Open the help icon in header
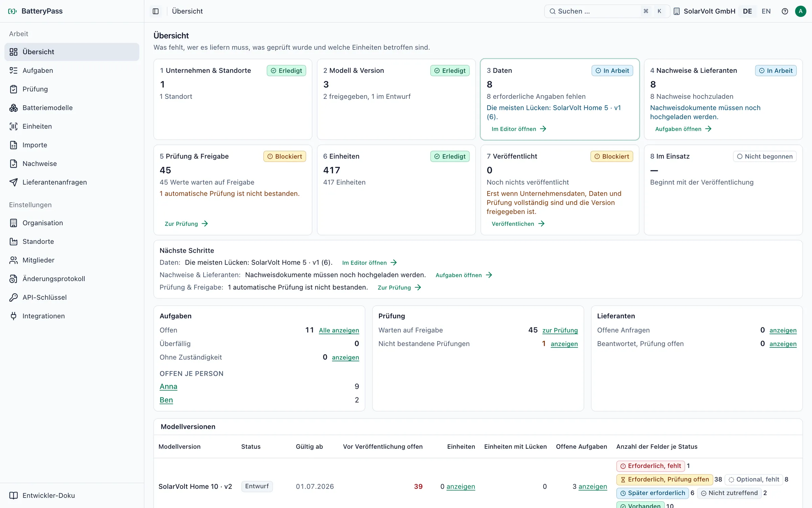This screenshot has height=508, width=812. [785, 11]
